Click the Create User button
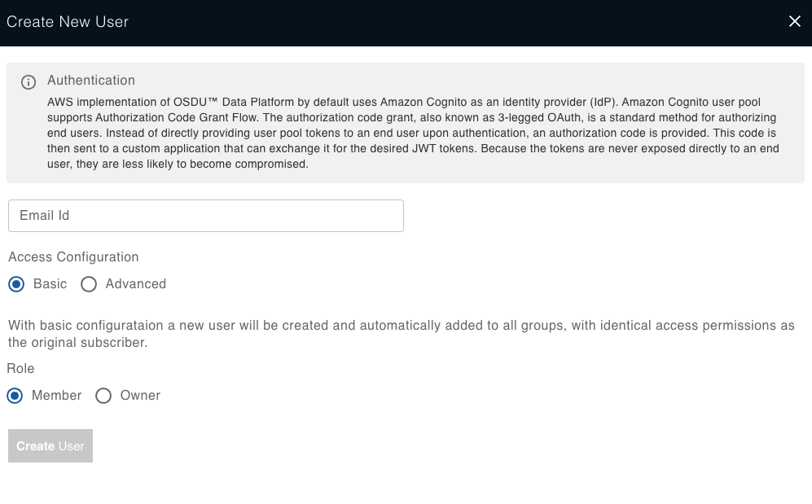This screenshot has height=504, width=812. (x=50, y=445)
